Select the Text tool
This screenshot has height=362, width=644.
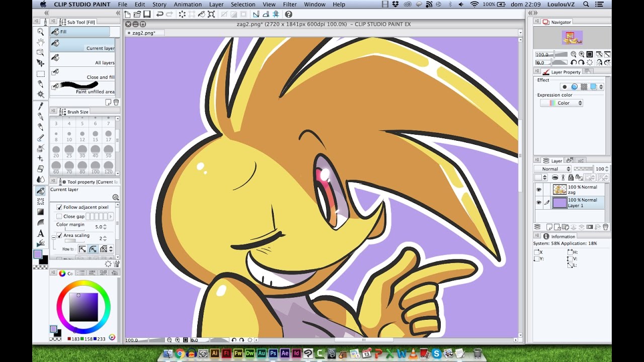tap(41, 233)
